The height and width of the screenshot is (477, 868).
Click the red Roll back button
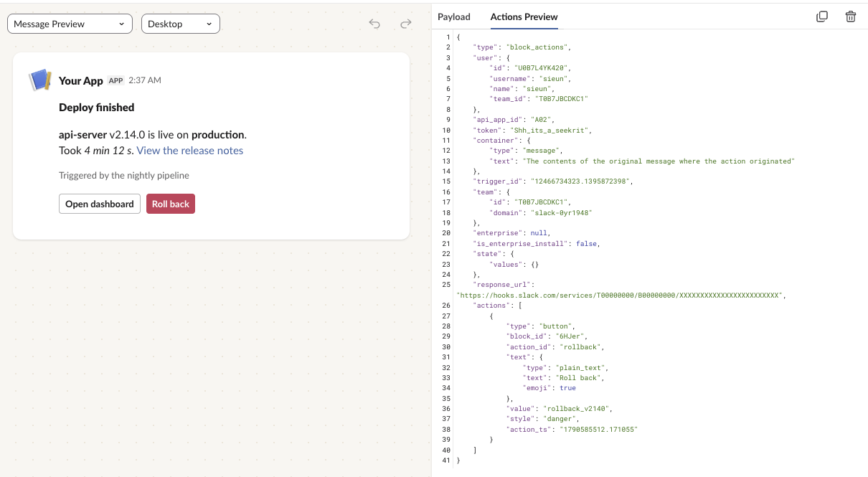(171, 204)
